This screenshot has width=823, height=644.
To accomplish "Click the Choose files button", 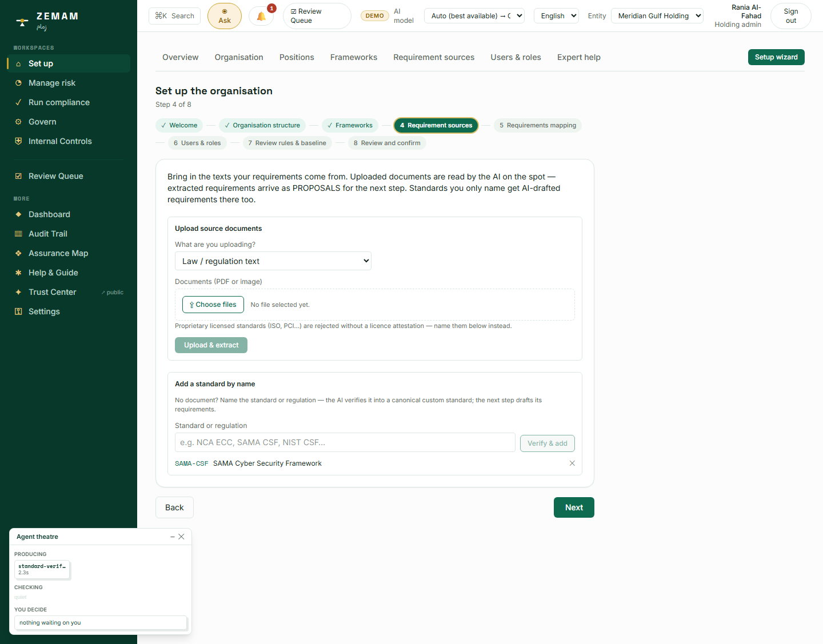I will point(213,305).
